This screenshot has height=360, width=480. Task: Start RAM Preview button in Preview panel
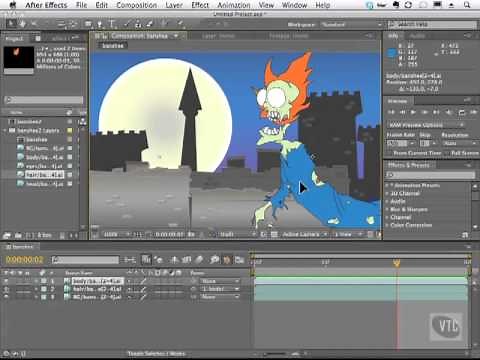[473, 112]
